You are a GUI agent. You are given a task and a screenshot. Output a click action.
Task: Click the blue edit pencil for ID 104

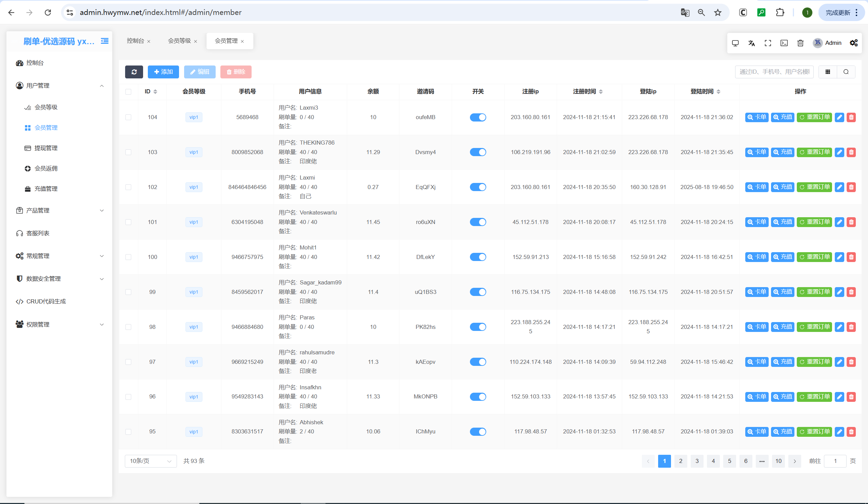[840, 117]
